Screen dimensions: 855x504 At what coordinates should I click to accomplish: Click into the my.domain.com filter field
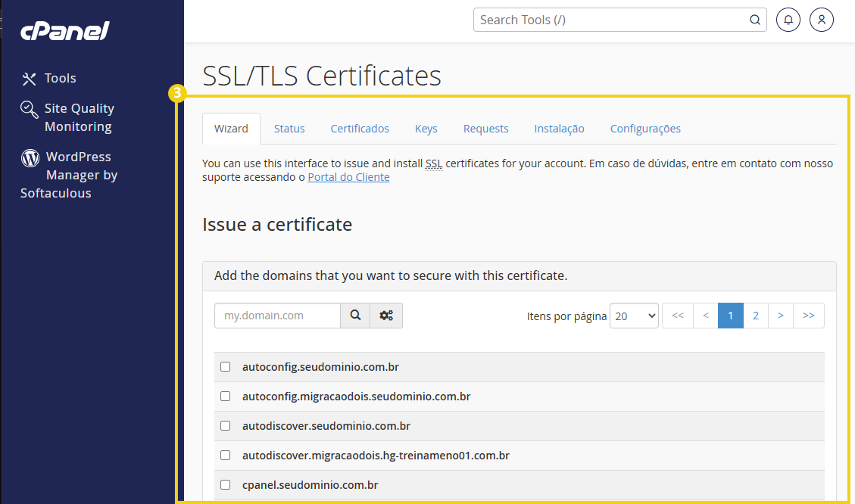coord(277,316)
